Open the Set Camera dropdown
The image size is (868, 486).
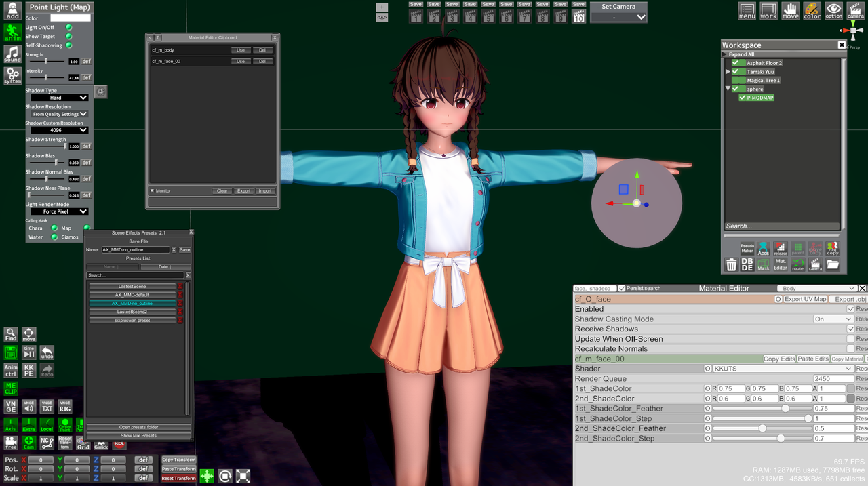(618, 17)
